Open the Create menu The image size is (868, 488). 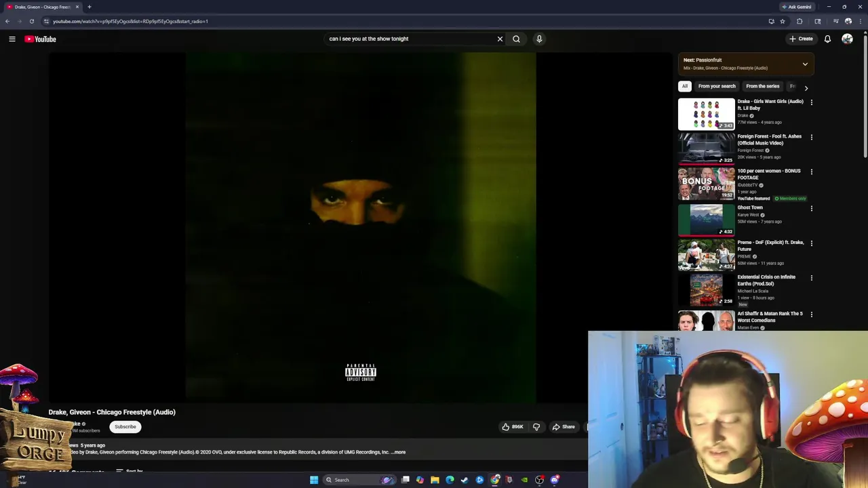[x=801, y=39]
